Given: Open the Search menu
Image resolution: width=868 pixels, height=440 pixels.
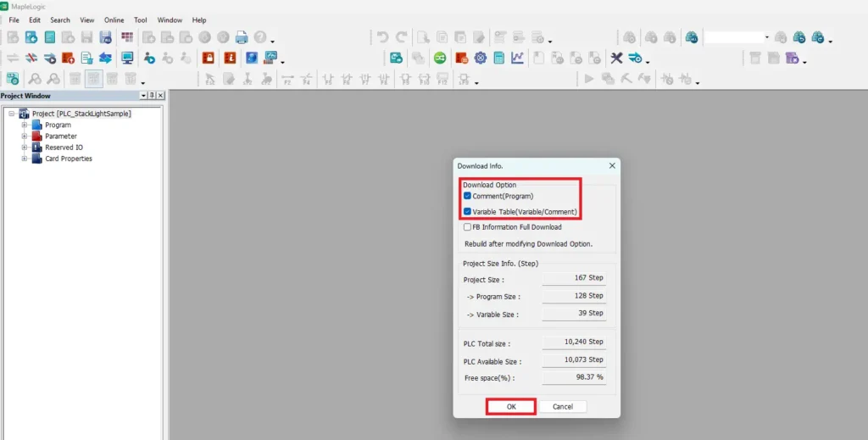Looking at the screenshot, I should coord(60,20).
